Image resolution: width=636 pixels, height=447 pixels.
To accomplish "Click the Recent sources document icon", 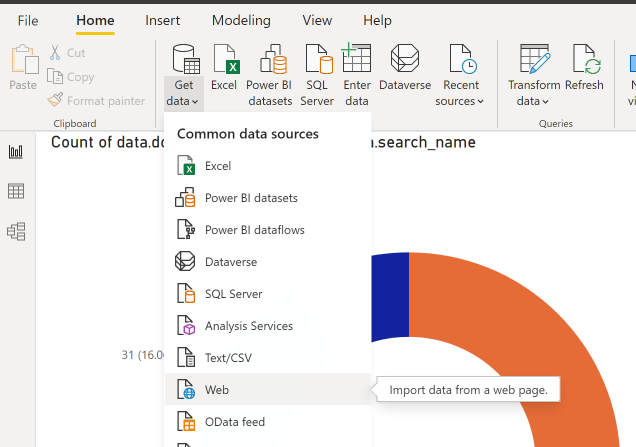I will [x=463, y=59].
